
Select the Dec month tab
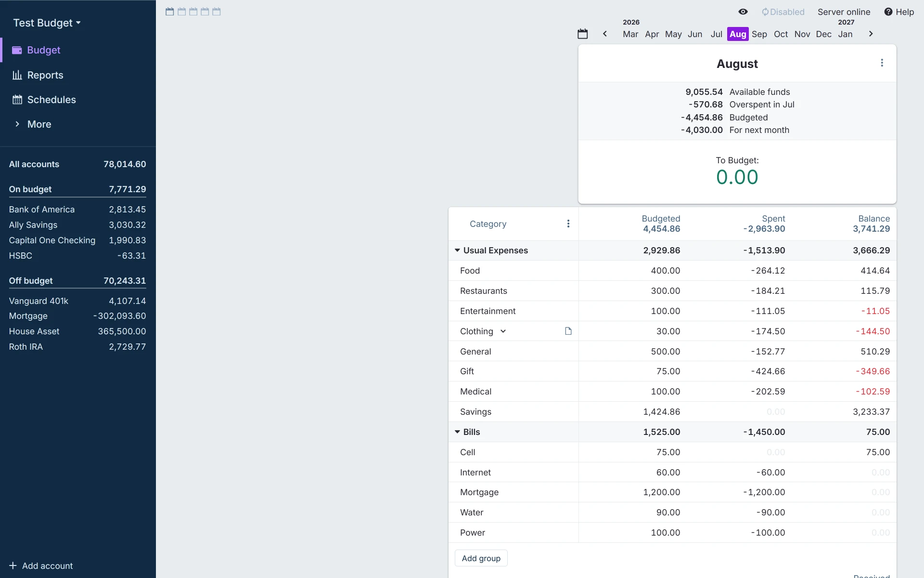(824, 34)
